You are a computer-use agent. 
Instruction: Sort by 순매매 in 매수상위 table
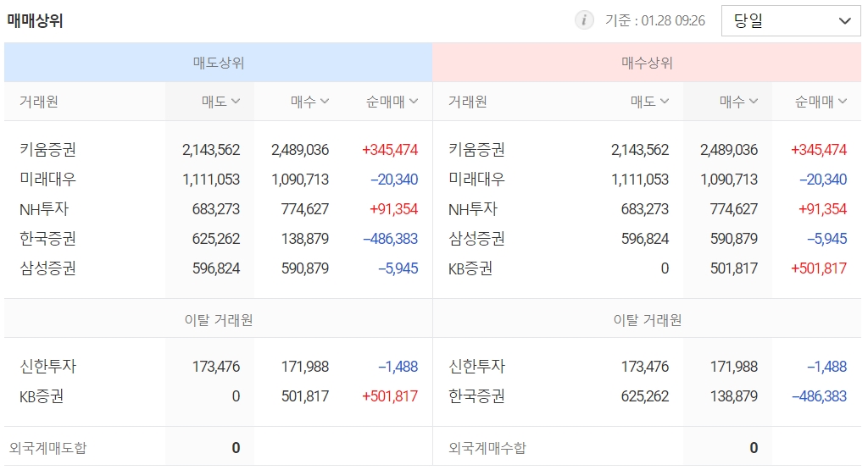[x=821, y=101]
